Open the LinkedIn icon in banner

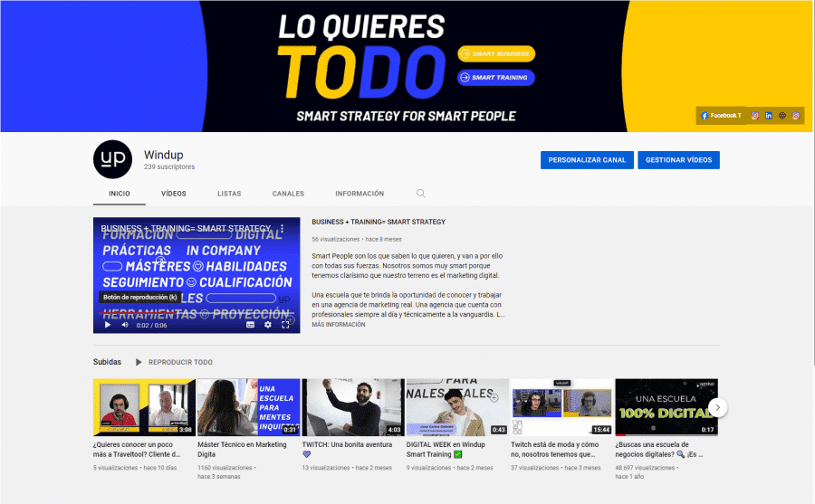coord(768,115)
